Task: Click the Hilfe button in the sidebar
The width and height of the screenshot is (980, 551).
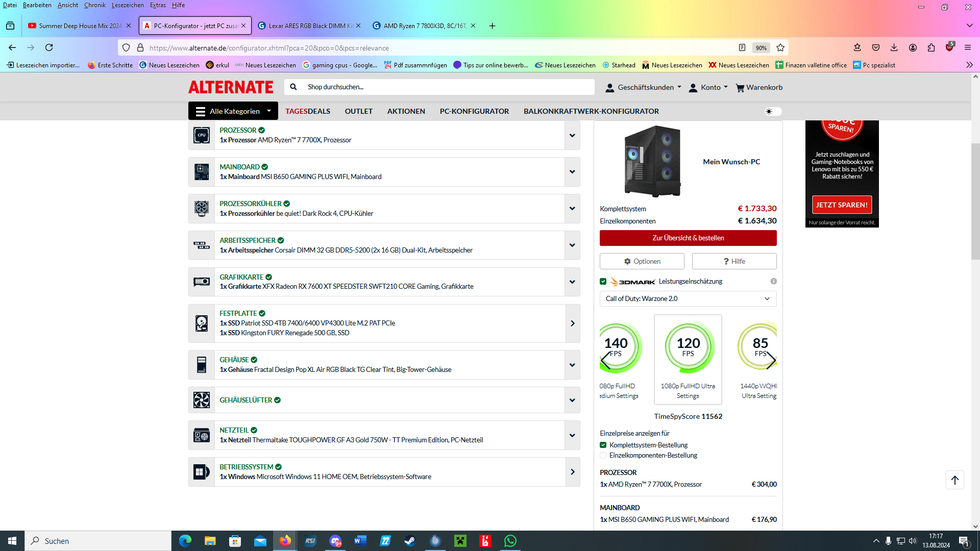Action: coord(734,262)
